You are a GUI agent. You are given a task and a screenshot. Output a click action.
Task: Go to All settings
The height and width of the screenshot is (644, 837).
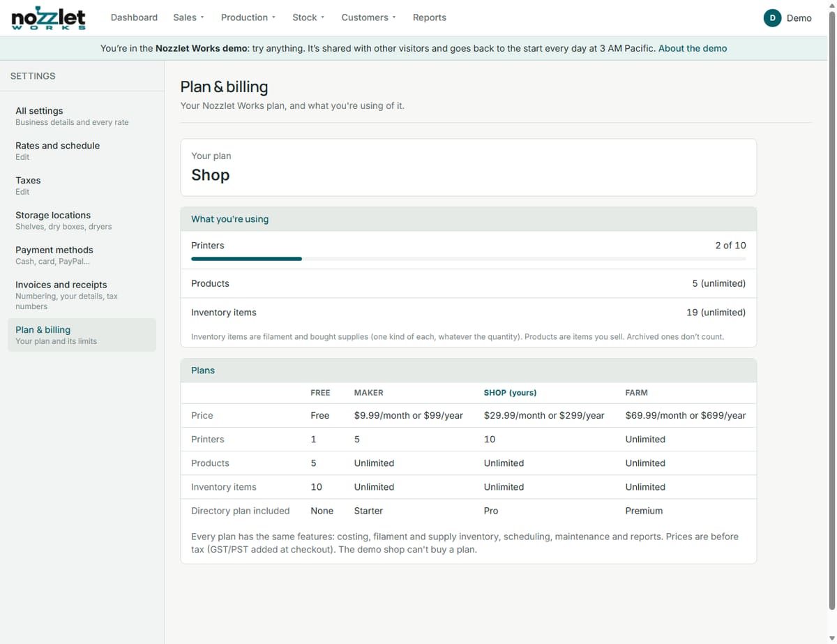coord(82,116)
